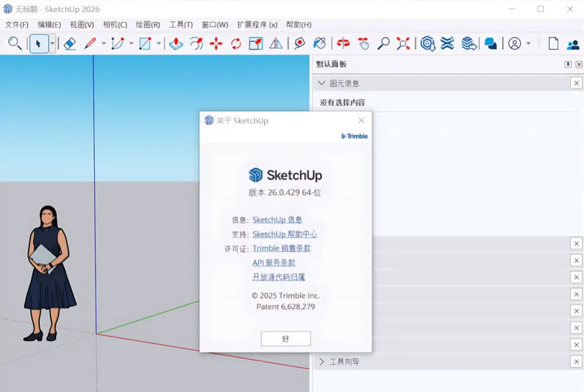Open the 编辑(E) menu
The image size is (584, 392).
click(49, 24)
